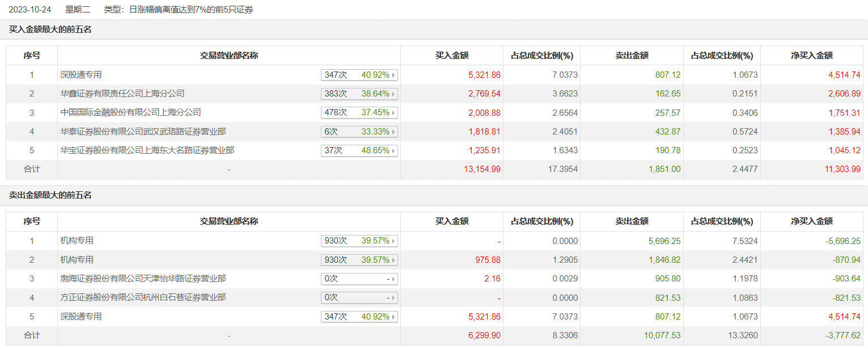Viewport: 868px width, 349px height.
Task: Open 华鑫证券有限责任公司上海分公司 brokerage link
Action: click(x=122, y=94)
